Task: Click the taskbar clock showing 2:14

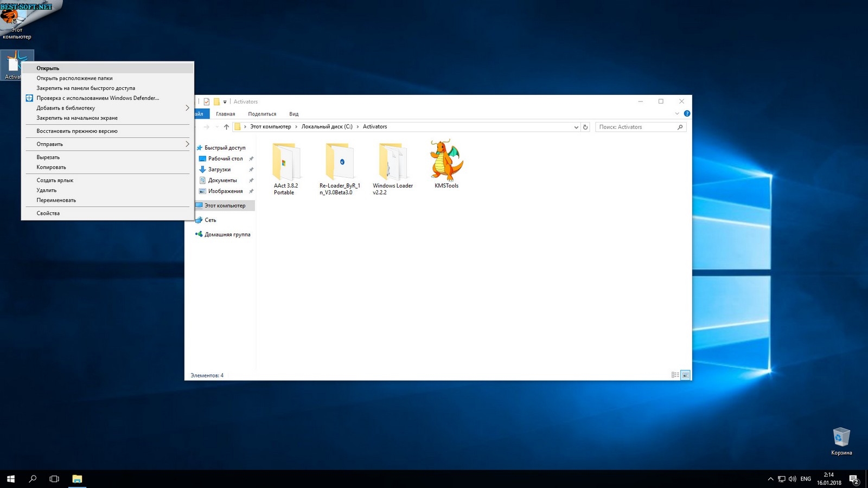Action: [x=829, y=479]
